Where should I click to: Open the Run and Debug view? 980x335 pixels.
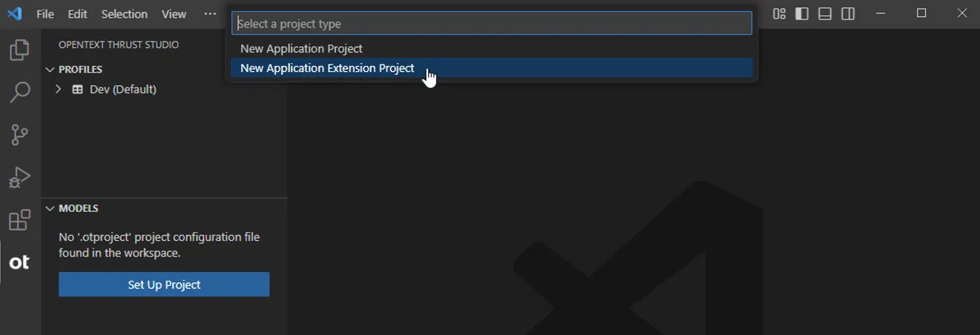[x=19, y=177]
